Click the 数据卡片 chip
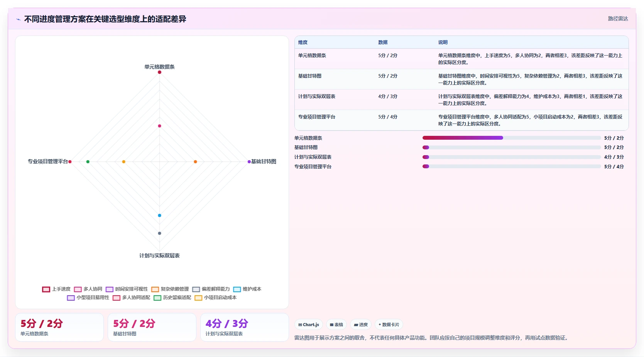 pos(389,325)
